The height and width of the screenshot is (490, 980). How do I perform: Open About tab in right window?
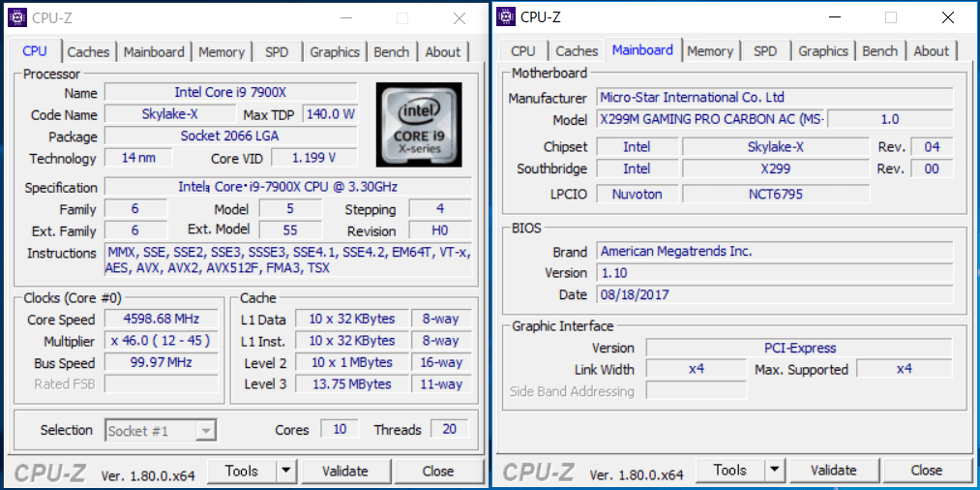pos(932,50)
